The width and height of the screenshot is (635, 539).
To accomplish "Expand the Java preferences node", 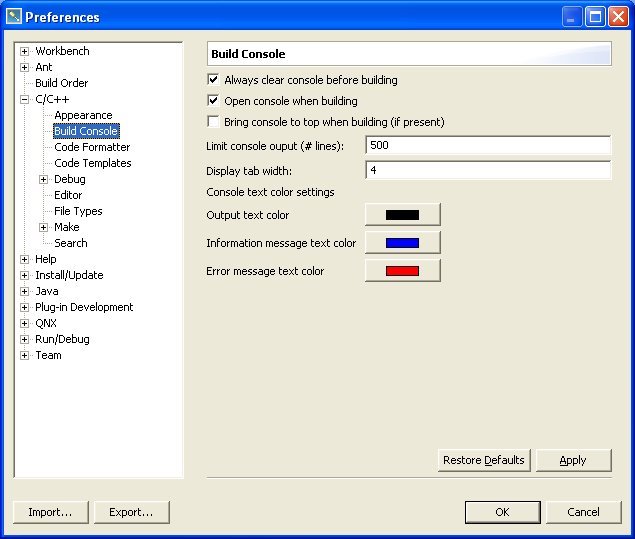I will 25,291.
